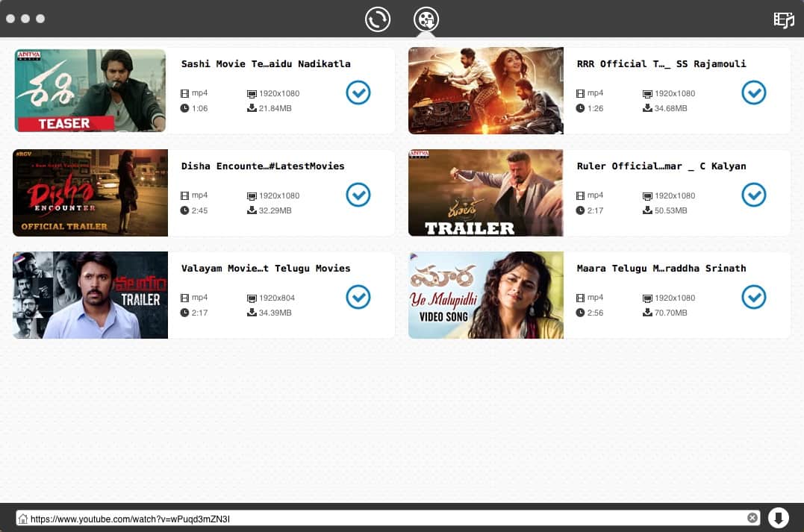804x532 pixels.
Task: Open the convert/refresh circular arrows tab
Action: tap(378, 19)
